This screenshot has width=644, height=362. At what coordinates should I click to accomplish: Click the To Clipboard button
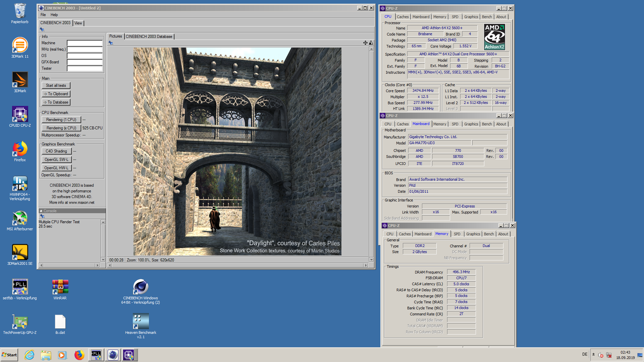(x=56, y=94)
